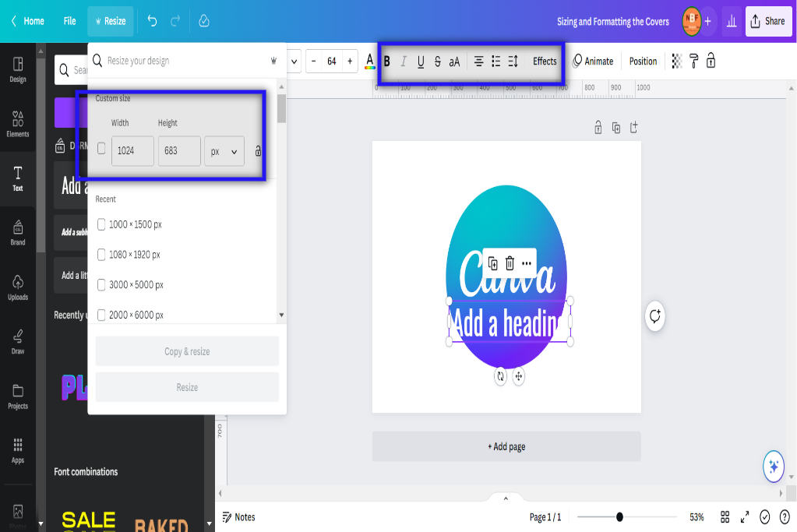The width and height of the screenshot is (797, 532).
Task: Switch text case with aA icon
Action: [x=454, y=62]
